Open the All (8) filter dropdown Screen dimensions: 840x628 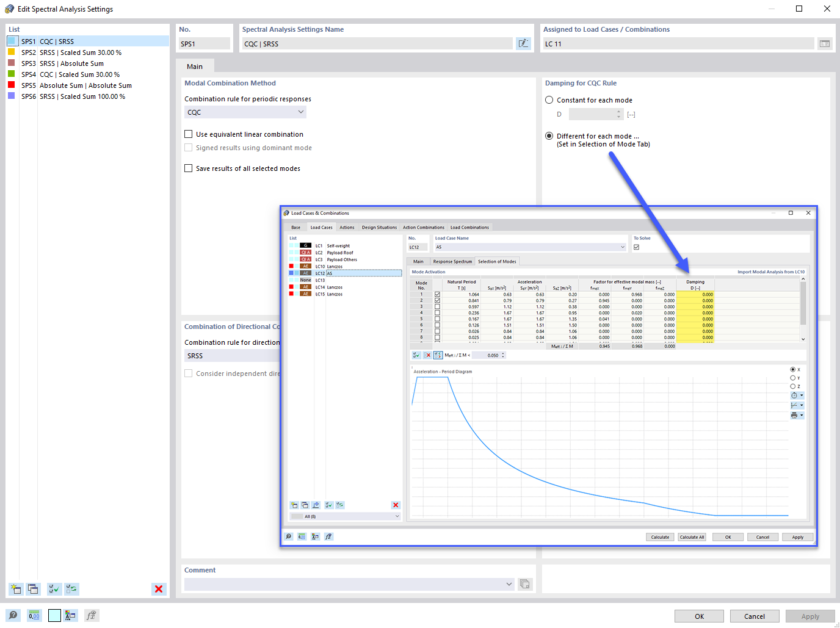pos(345,516)
